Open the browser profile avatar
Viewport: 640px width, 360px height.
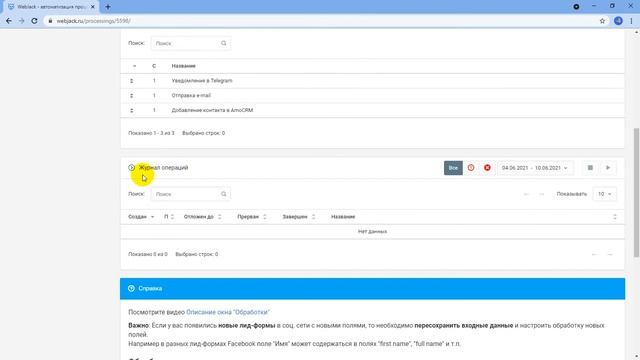point(618,21)
